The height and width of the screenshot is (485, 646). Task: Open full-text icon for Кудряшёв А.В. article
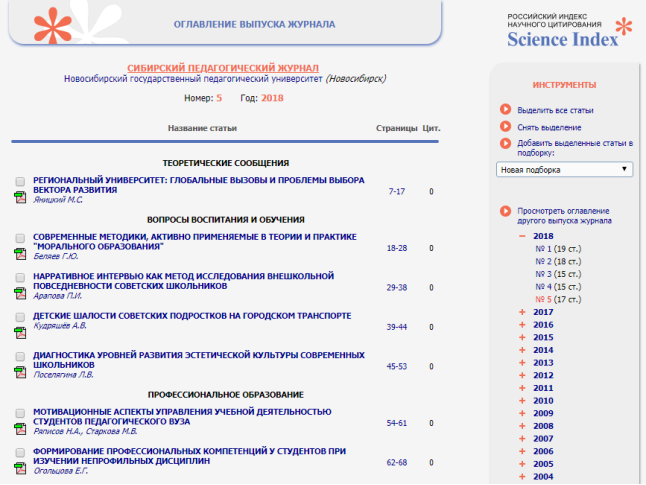tap(20, 329)
